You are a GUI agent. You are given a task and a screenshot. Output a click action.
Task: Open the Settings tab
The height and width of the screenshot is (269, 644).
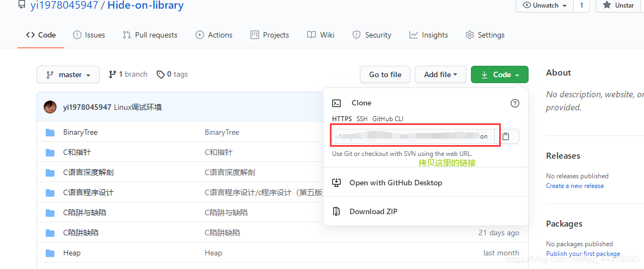point(485,35)
